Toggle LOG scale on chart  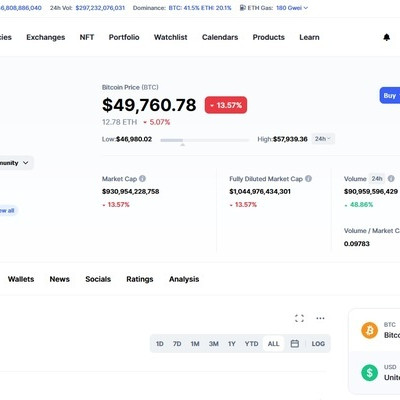318,344
